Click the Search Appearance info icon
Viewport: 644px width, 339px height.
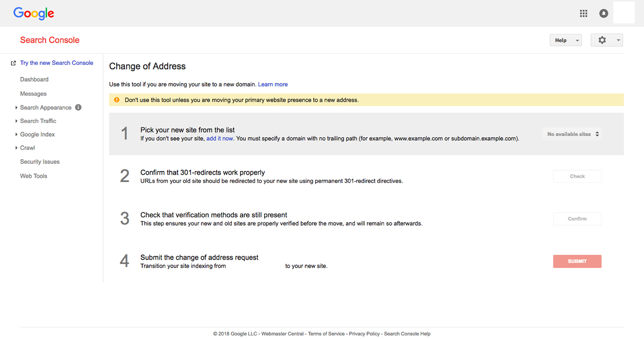78,108
